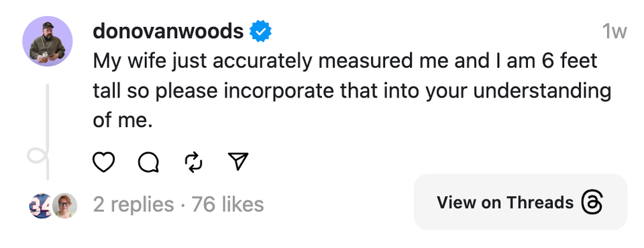This screenshot has width=644, height=248.
Task: Click the blue verified badge next to donovanwoods
Action: [x=261, y=32]
